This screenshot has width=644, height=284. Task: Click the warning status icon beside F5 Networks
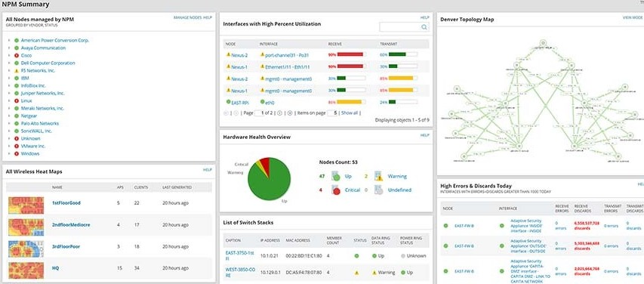17,71
